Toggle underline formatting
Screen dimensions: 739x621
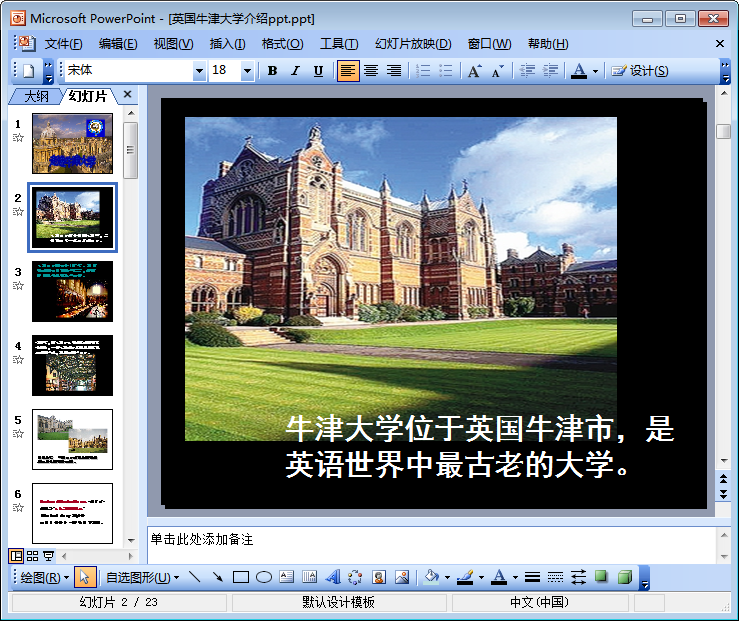click(318, 71)
